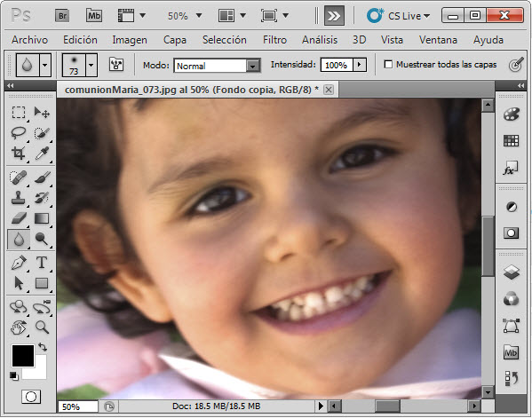The height and width of the screenshot is (418, 532).
Task: Open the Ventana menu
Action: tap(438, 40)
